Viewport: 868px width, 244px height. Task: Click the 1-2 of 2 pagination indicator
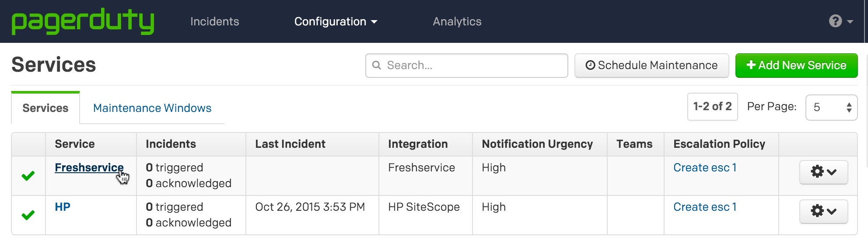pyautogui.click(x=712, y=106)
